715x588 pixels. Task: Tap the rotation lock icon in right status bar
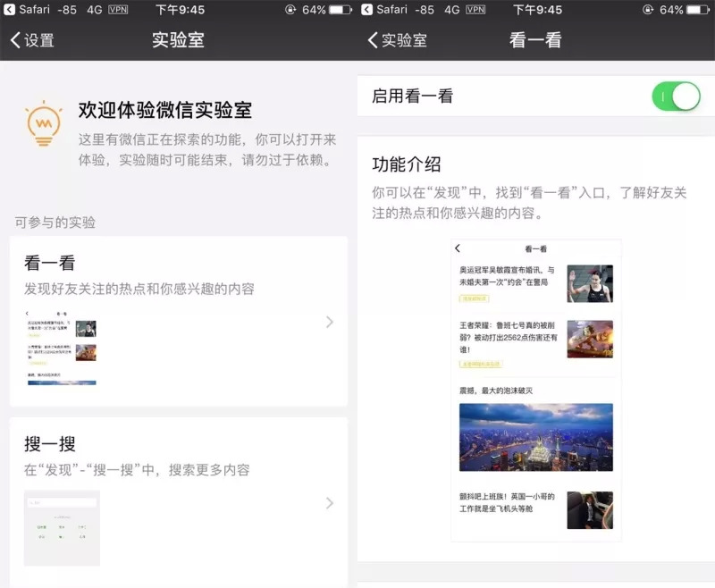coord(648,10)
